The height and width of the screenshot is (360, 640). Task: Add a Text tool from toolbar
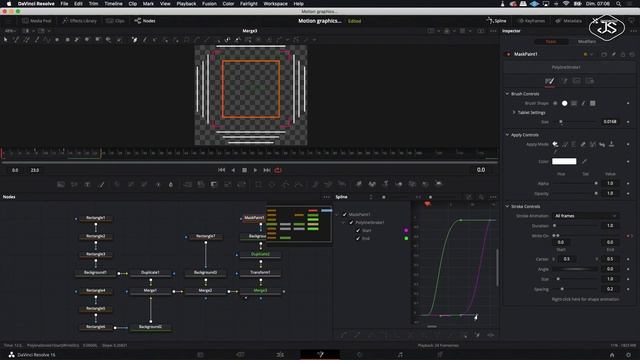click(x=87, y=184)
